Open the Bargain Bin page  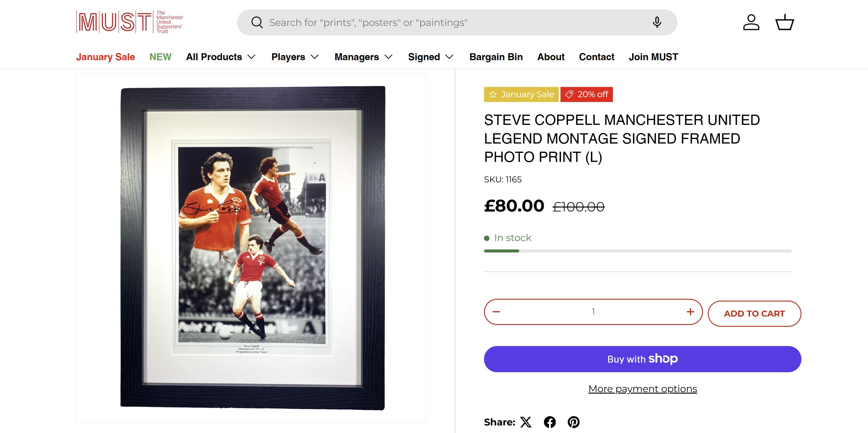(x=496, y=57)
